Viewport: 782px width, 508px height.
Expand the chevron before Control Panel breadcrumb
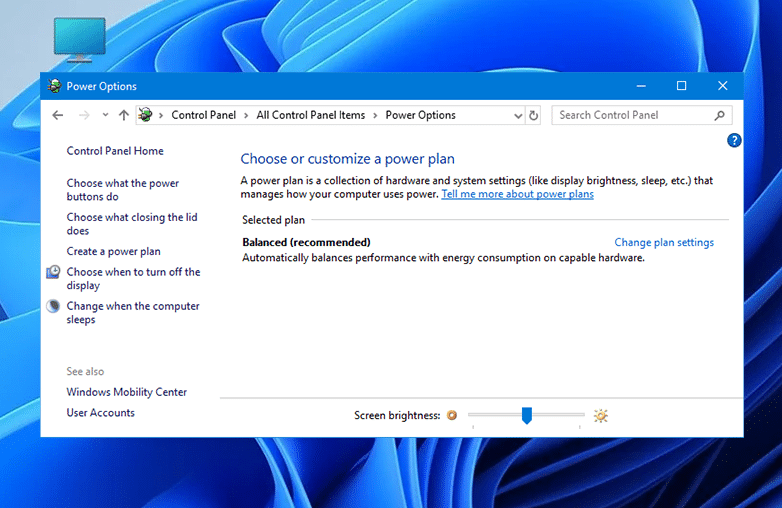click(x=161, y=116)
